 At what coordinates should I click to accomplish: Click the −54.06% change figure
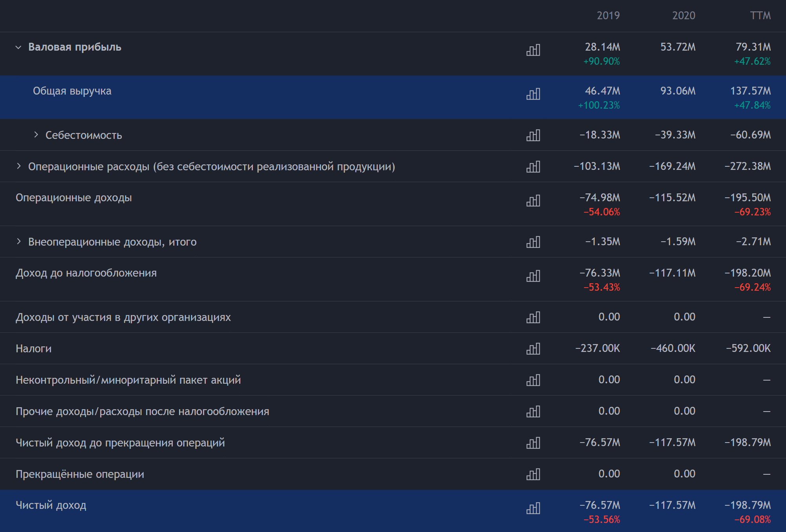pyautogui.click(x=601, y=212)
